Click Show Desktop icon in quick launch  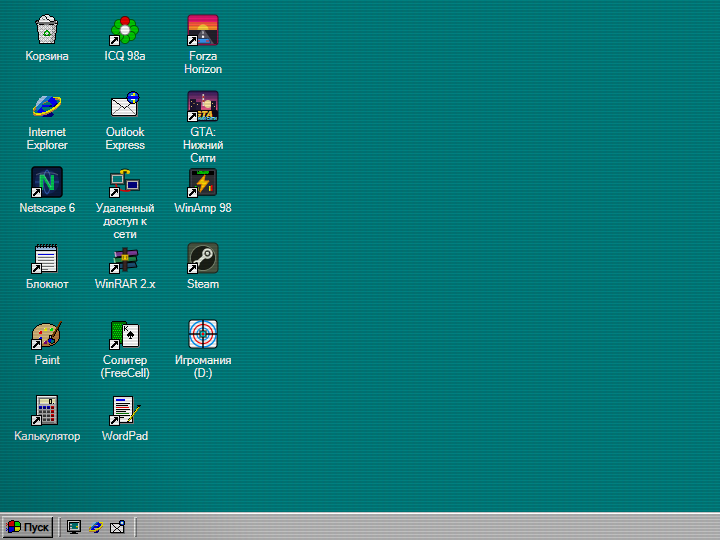click(74, 527)
